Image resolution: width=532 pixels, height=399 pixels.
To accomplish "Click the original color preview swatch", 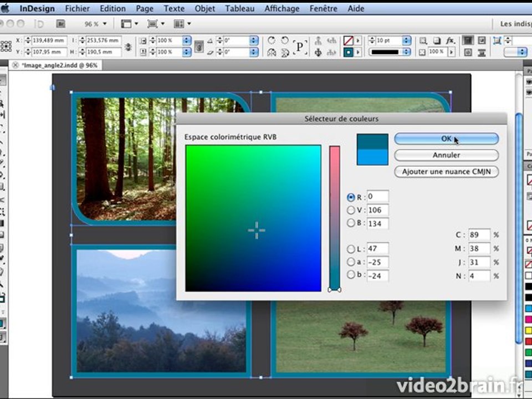I will (x=372, y=157).
